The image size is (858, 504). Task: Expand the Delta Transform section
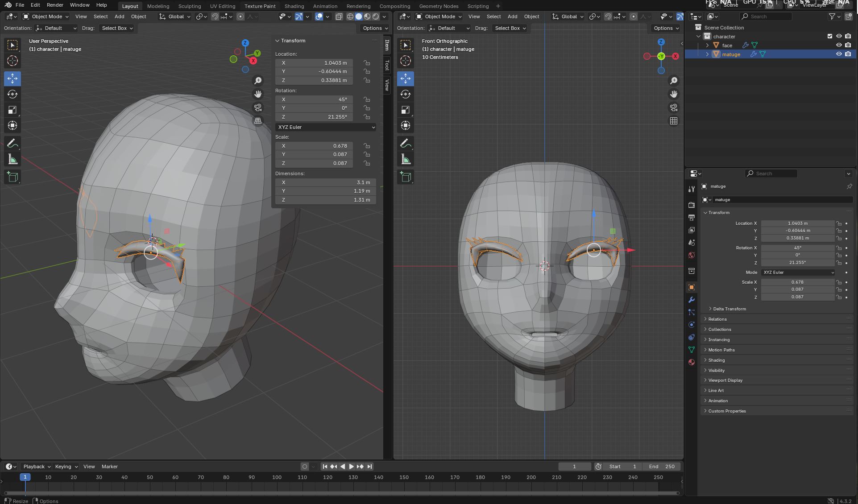729,309
